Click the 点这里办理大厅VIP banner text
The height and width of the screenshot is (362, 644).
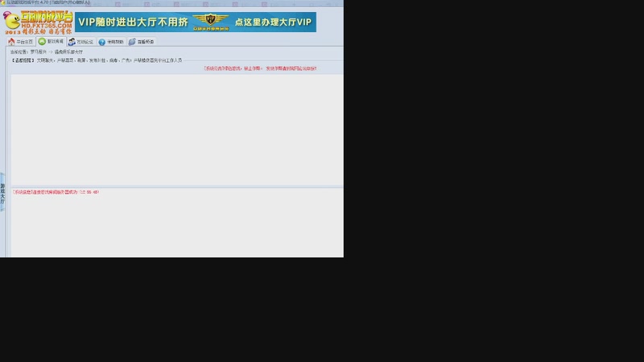click(x=273, y=23)
